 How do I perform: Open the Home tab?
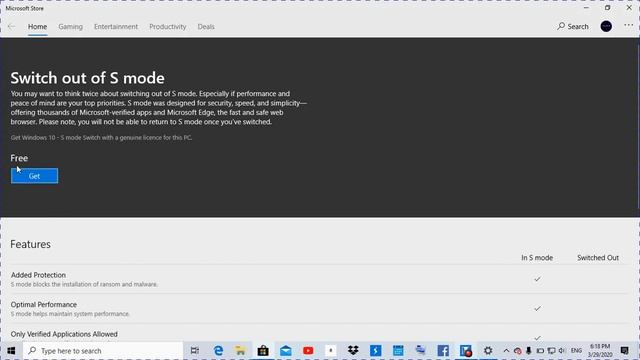point(38,27)
